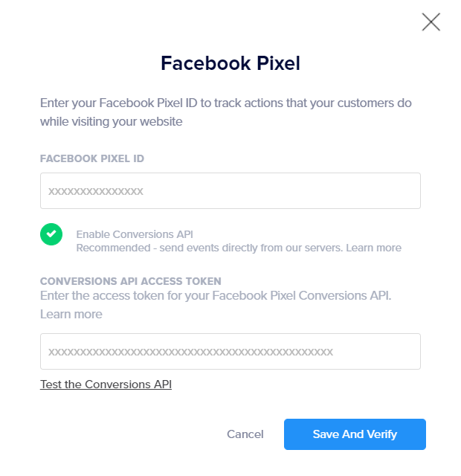Click the 'Enable Conversions API' label text
461x476 pixels.
click(135, 234)
